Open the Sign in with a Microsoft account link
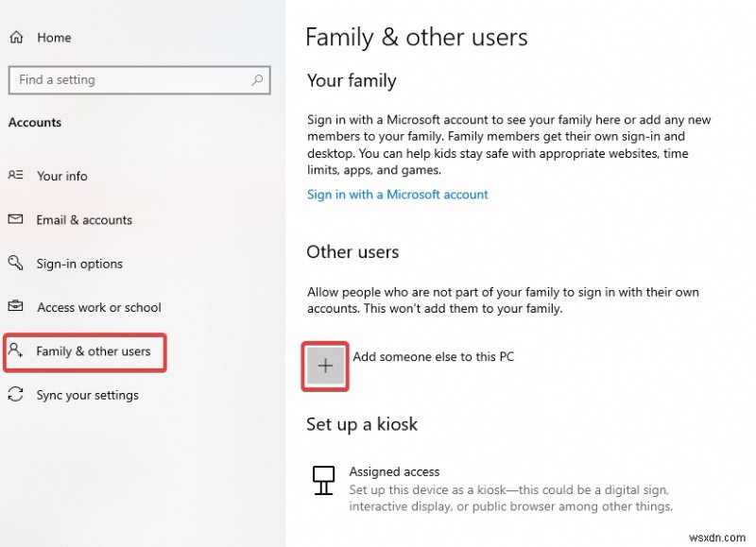The height and width of the screenshot is (547, 756). point(398,195)
